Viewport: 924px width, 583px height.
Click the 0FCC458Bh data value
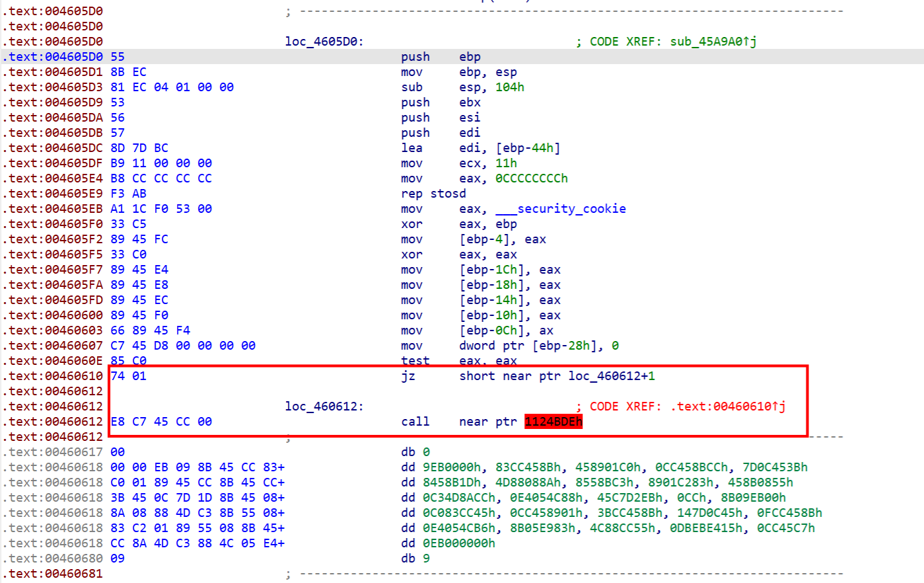click(x=790, y=513)
